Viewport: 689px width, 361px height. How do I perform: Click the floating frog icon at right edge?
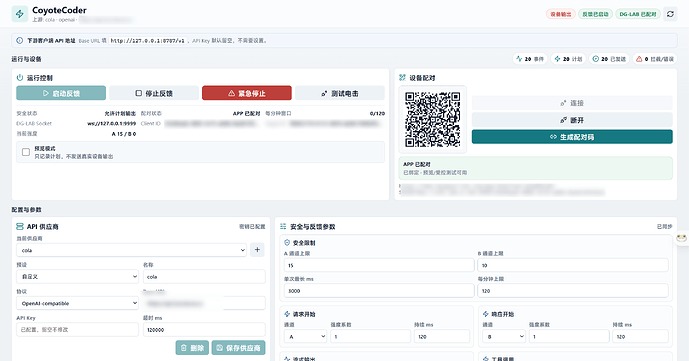[x=682, y=238]
